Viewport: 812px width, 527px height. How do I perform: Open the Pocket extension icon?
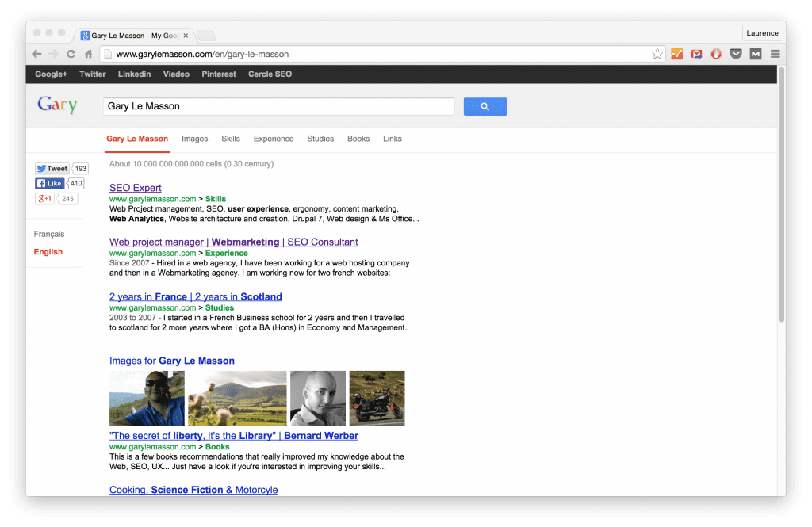point(736,54)
